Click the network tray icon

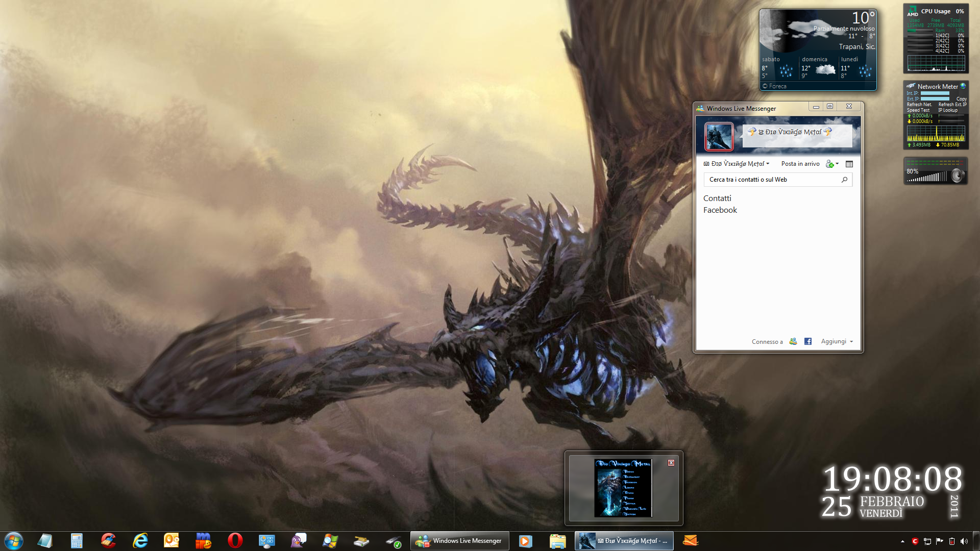coord(927,541)
